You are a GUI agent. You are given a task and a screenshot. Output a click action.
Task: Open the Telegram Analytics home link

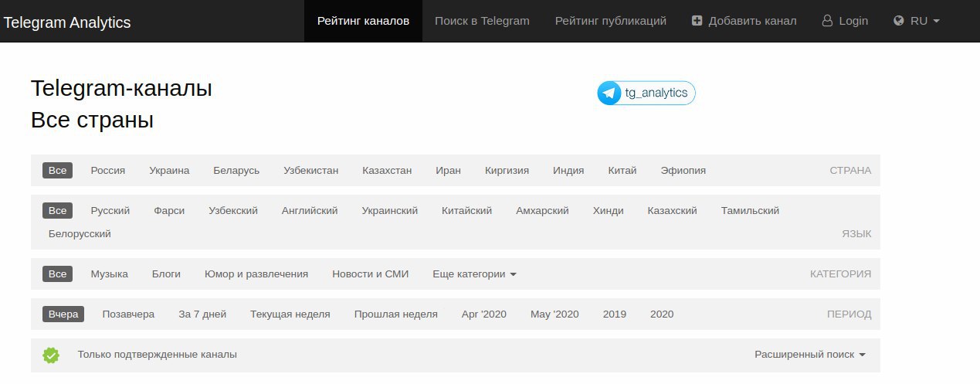pos(67,22)
